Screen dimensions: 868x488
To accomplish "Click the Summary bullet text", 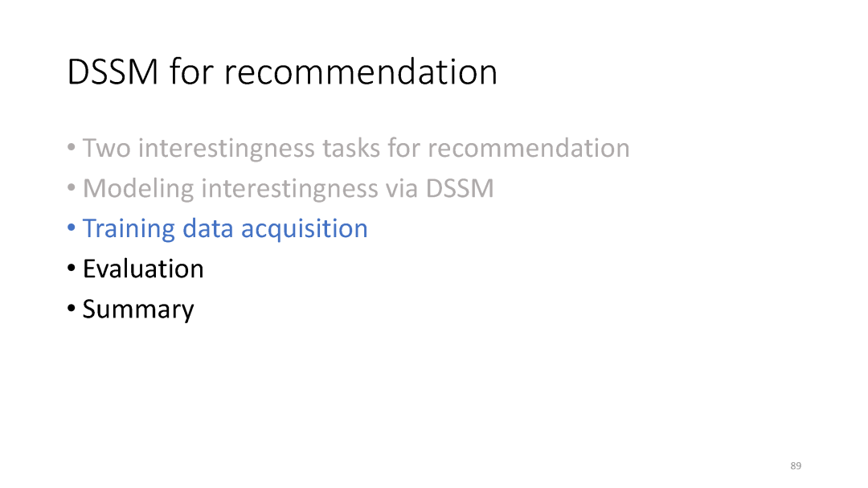I will (138, 310).
